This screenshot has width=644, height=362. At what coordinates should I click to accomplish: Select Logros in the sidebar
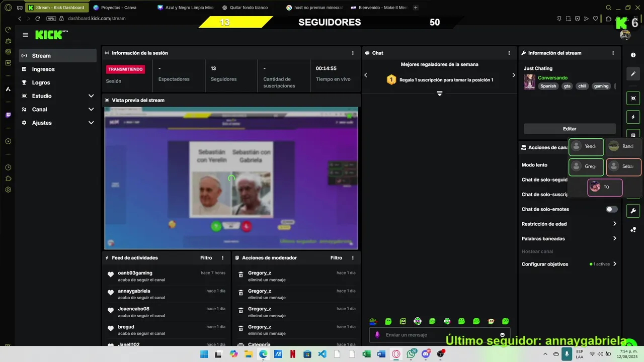pyautogui.click(x=58, y=82)
